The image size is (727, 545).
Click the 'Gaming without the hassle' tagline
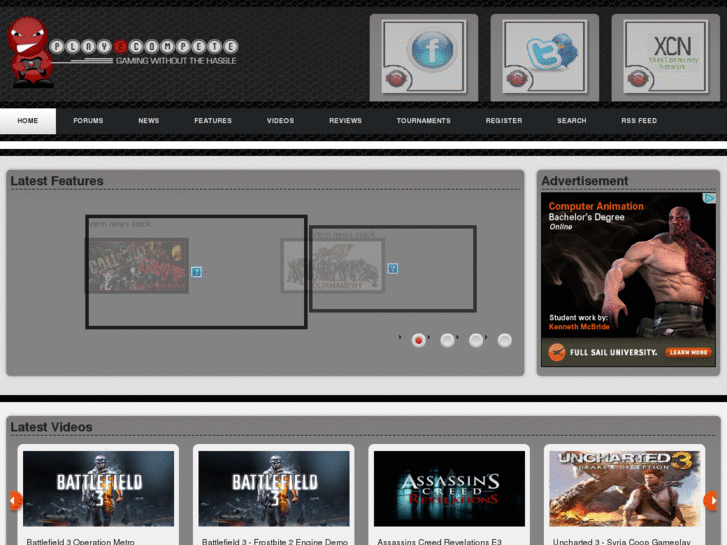click(176, 61)
